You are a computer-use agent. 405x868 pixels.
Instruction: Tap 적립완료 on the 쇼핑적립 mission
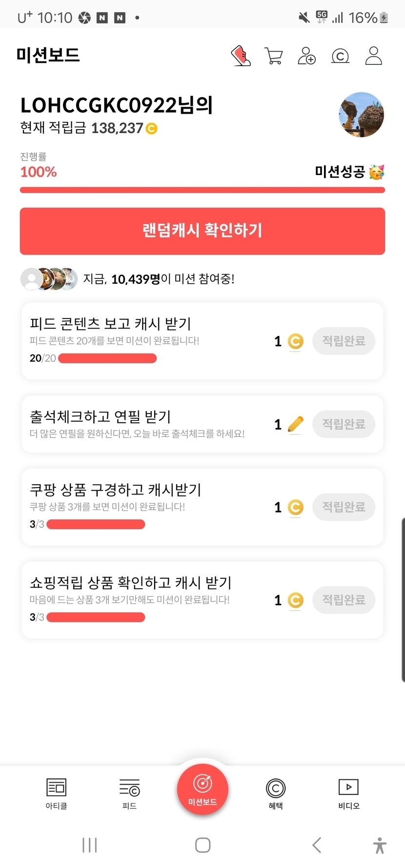(x=344, y=600)
